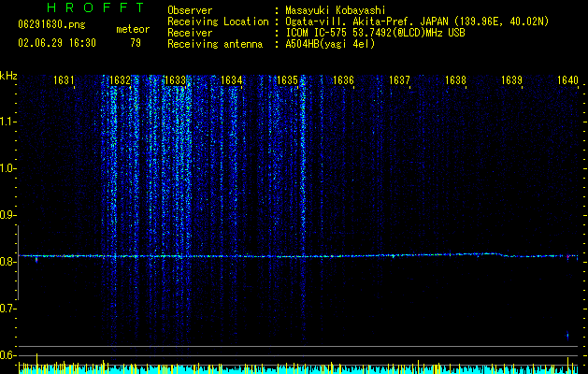
Task: Click the 1633 time marker
Action: point(176,80)
